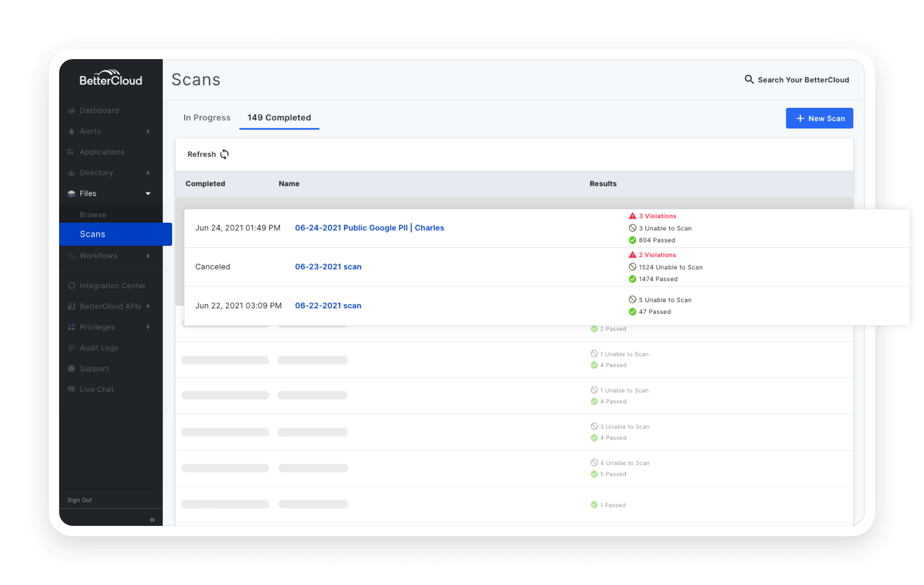Click 1474 Passed result text
Screen dimensions: 924x585
(x=658, y=279)
